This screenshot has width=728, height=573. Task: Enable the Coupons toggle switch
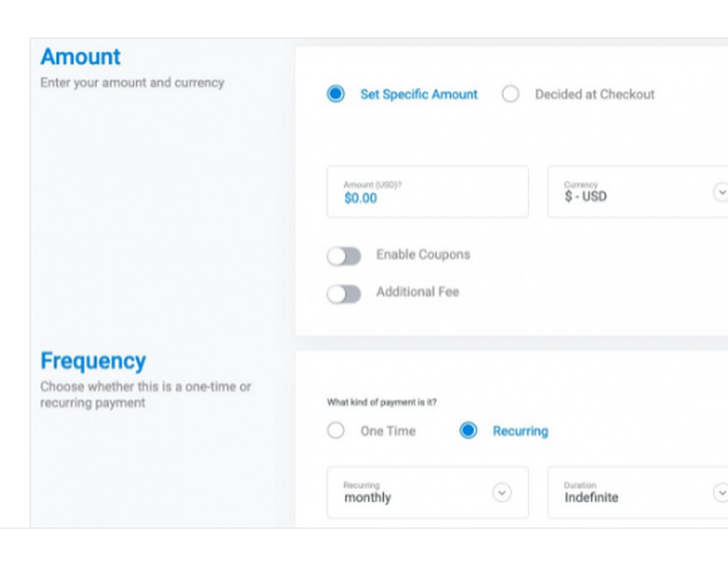pyautogui.click(x=344, y=256)
